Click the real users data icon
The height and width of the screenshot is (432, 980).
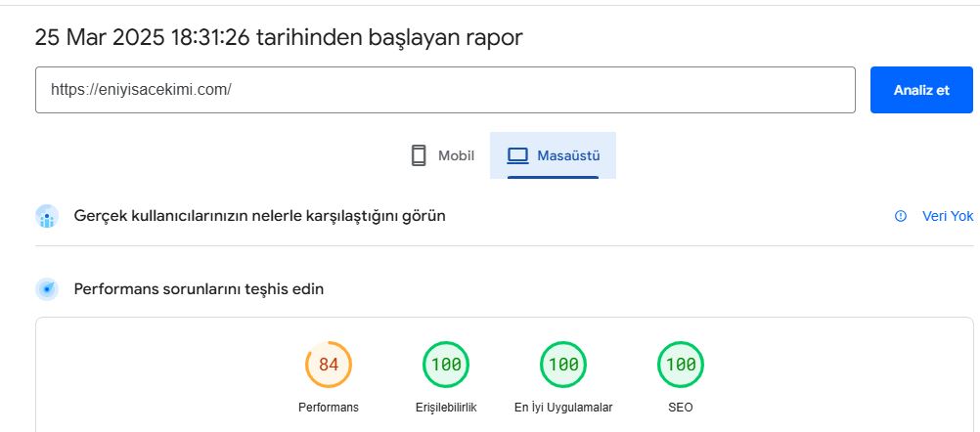pyautogui.click(x=47, y=217)
